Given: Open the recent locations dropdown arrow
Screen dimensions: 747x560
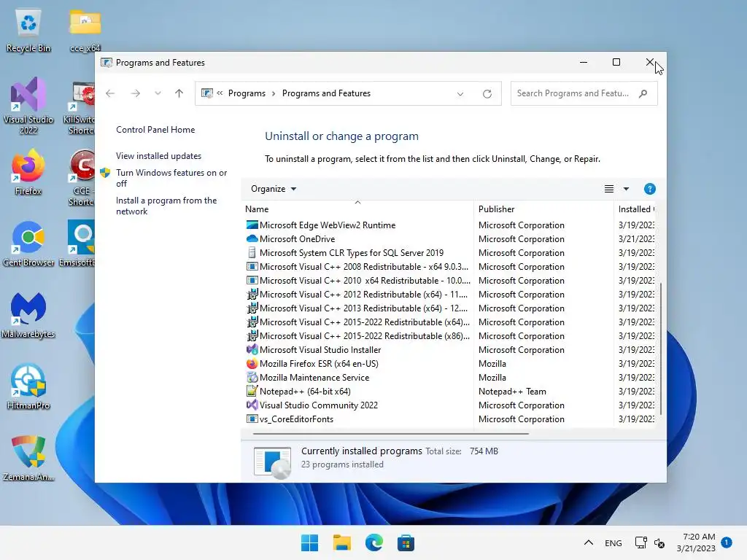Looking at the screenshot, I should pos(158,93).
